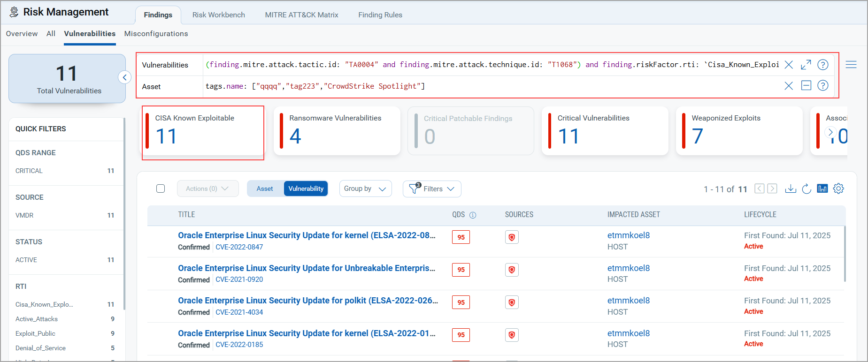Filter by Cisa_Known_Explo... RTI
This screenshot has height=362, width=868.
pyautogui.click(x=65, y=304)
